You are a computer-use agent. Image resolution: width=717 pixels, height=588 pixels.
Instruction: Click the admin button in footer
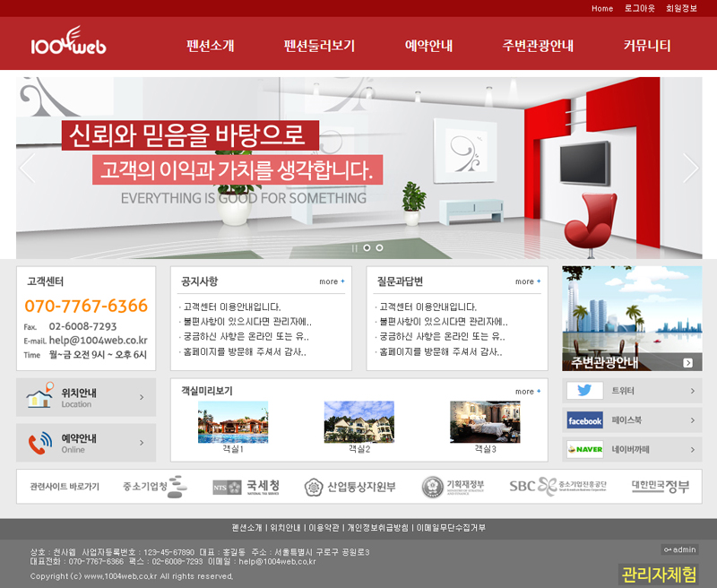[x=680, y=549]
